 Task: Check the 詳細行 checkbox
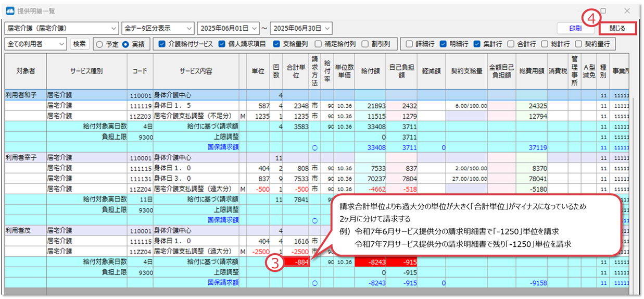(x=410, y=44)
